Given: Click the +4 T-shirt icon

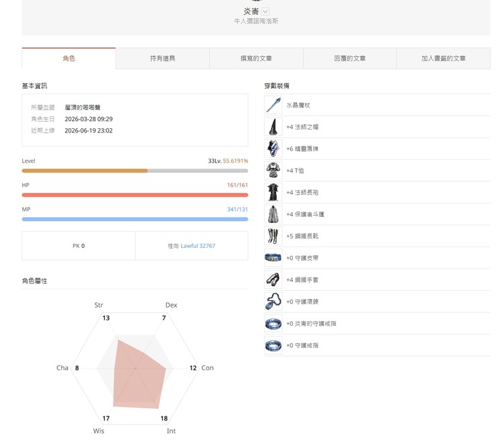Looking at the screenshot, I should 274,171.
